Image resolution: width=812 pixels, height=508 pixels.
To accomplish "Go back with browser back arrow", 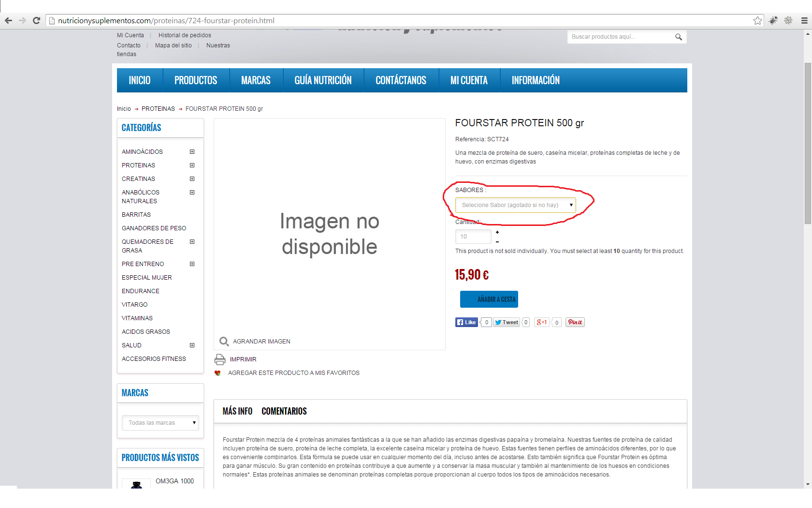I will (8, 20).
